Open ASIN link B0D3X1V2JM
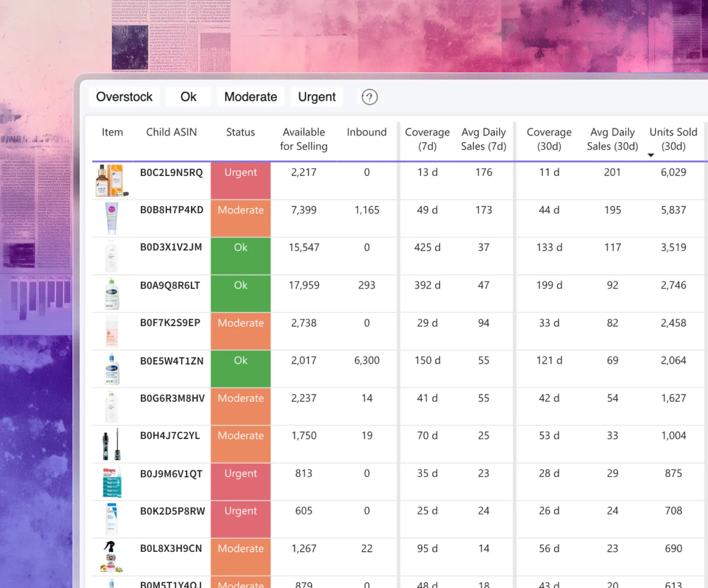 [x=171, y=247]
